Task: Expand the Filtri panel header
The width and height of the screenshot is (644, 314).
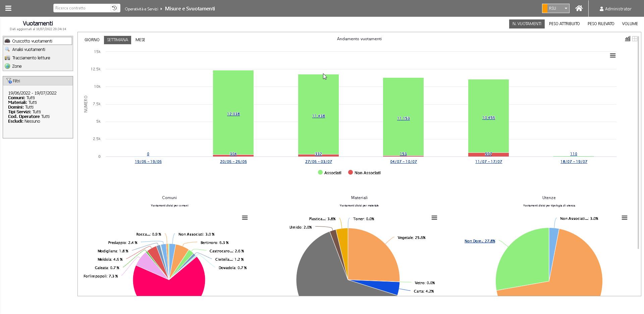Action: coord(38,81)
